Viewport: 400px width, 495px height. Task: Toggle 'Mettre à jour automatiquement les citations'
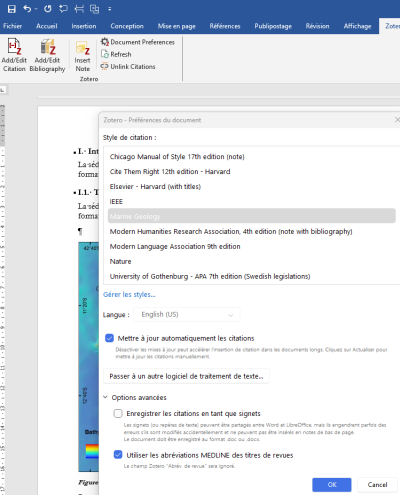[109, 338]
